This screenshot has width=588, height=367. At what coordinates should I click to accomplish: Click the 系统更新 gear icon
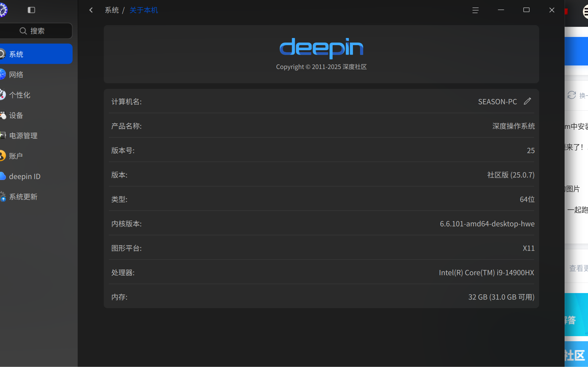(x=3, y=196)
